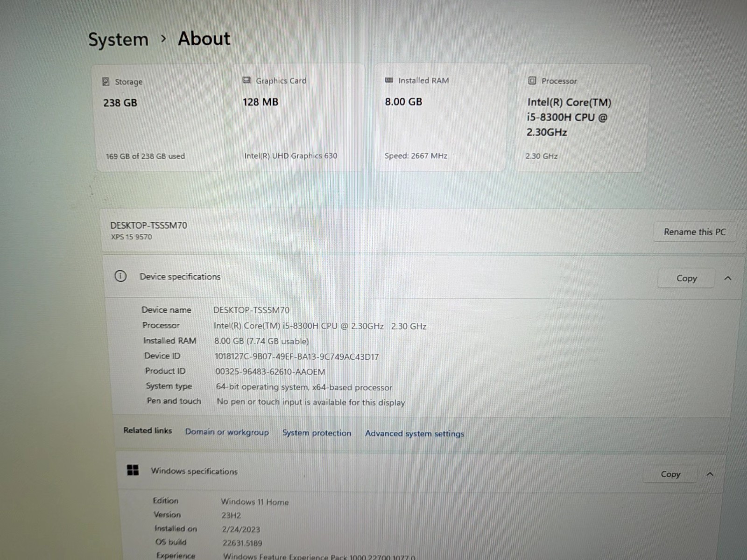Open System protection link

tap(317, 433)
